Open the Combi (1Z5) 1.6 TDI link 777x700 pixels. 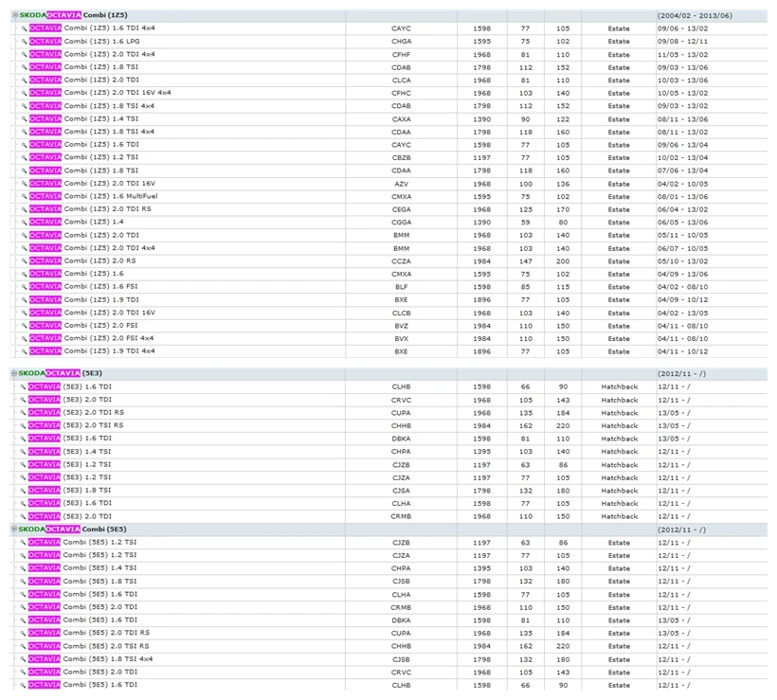click(x=84, y=145)
